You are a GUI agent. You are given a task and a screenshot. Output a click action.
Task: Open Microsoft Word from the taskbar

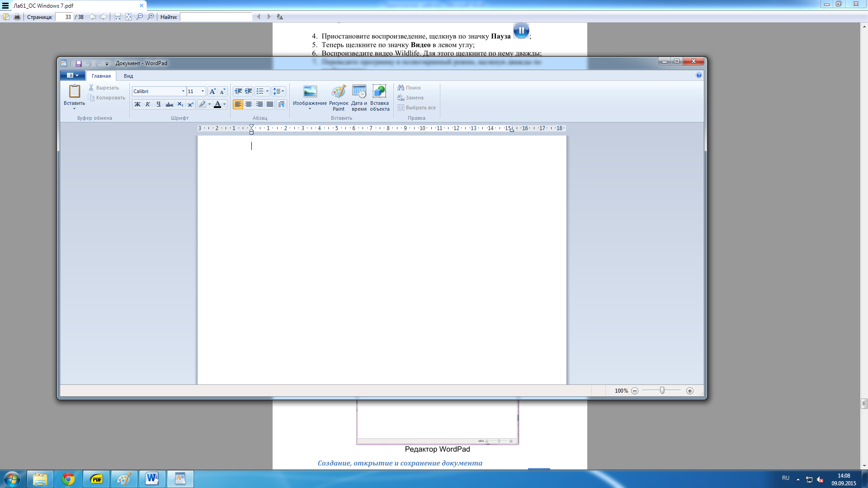[152, 479]
